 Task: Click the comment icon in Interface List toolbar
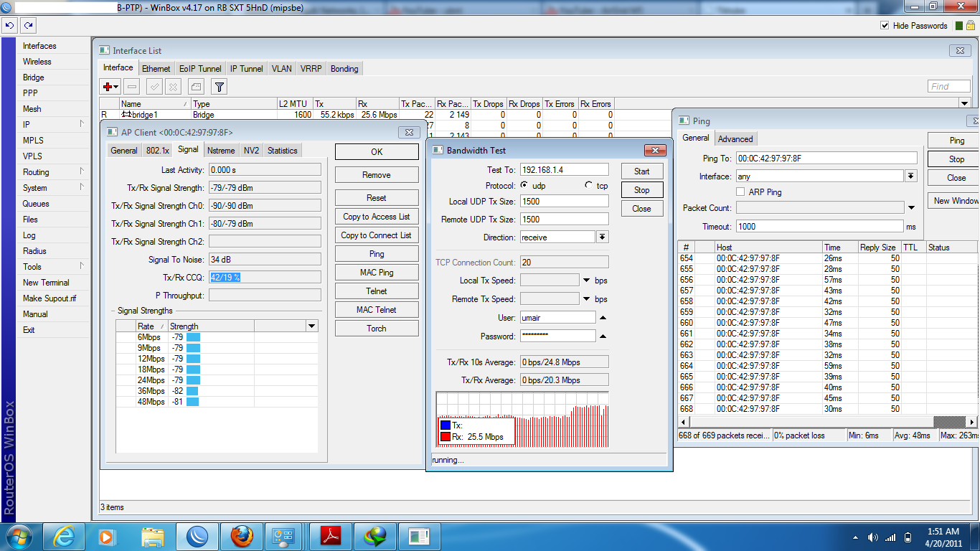[196, 87]
